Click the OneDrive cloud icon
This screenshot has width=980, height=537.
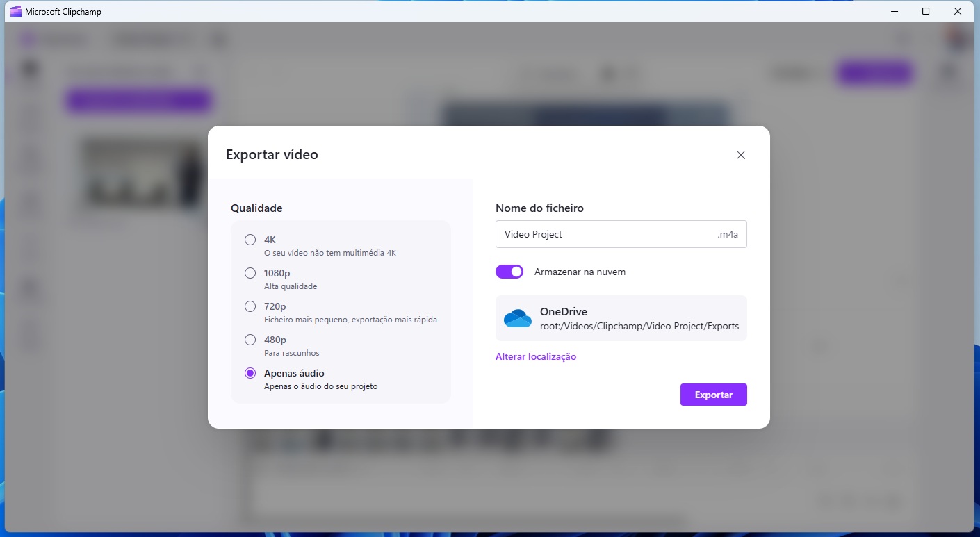click(517, 318)
